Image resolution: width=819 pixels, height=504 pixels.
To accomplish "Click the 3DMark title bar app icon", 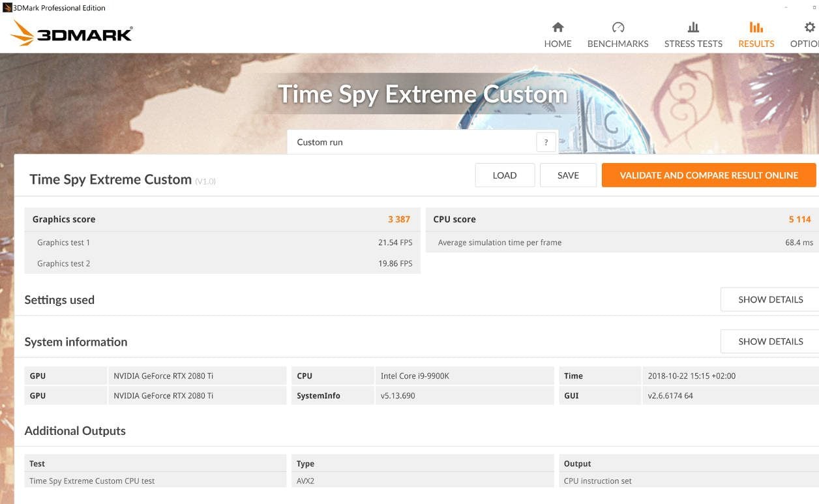I will coord(7,8).
